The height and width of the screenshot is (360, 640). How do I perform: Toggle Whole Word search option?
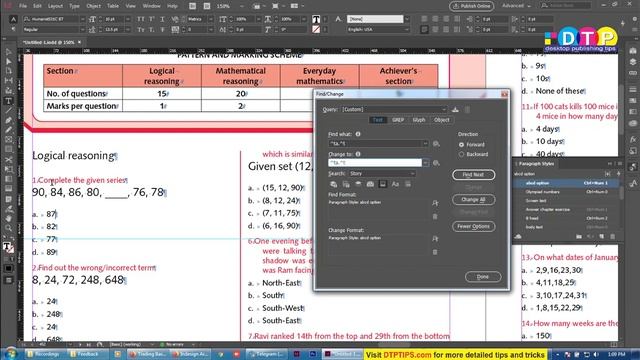coord(408,184)
